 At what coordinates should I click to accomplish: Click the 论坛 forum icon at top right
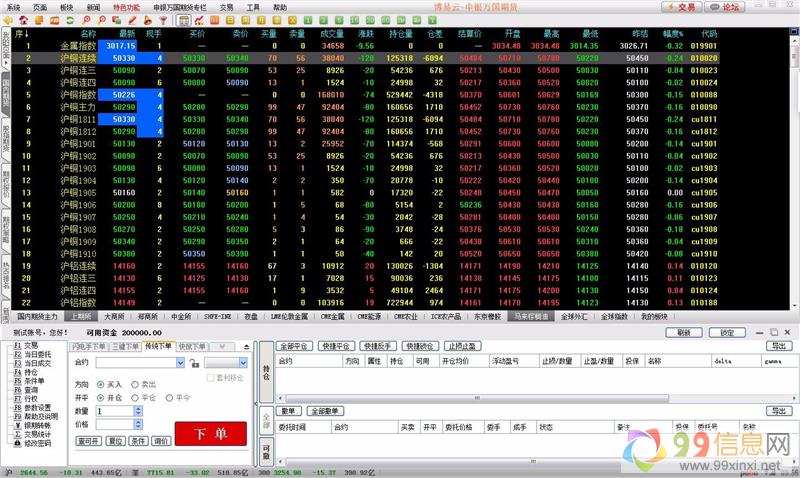(x=726, y=6)
